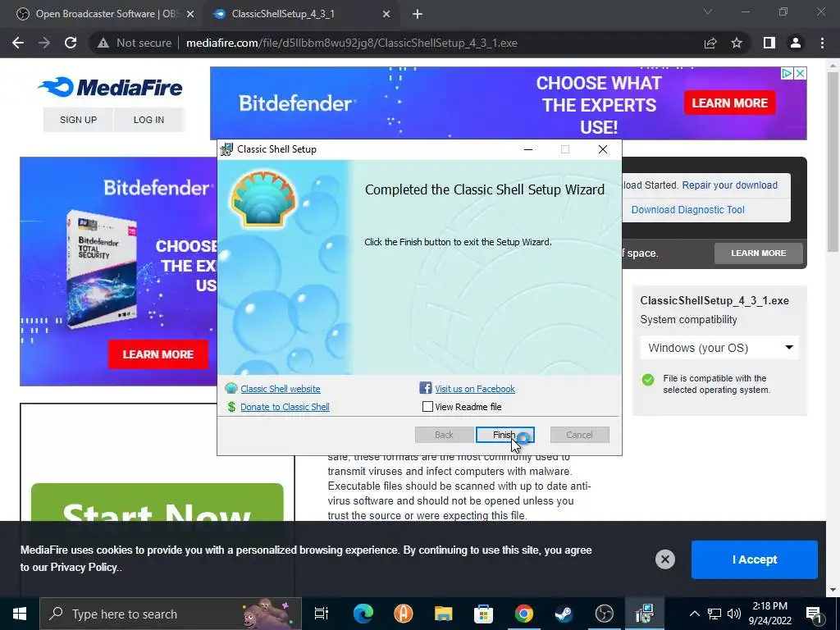Click the setup installer taskbar icon
Viewport: 840px width, 630px height.
[644, 614]
